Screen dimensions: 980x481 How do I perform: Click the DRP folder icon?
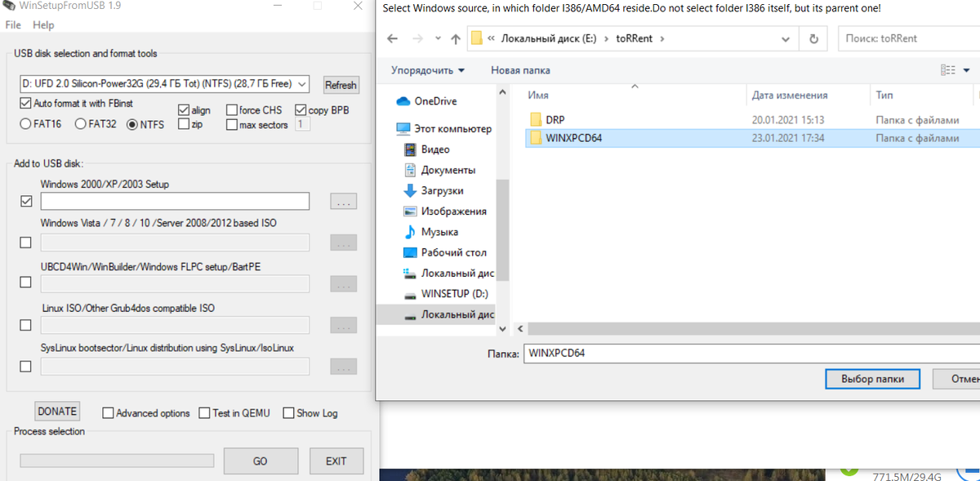tap(536, 119)
